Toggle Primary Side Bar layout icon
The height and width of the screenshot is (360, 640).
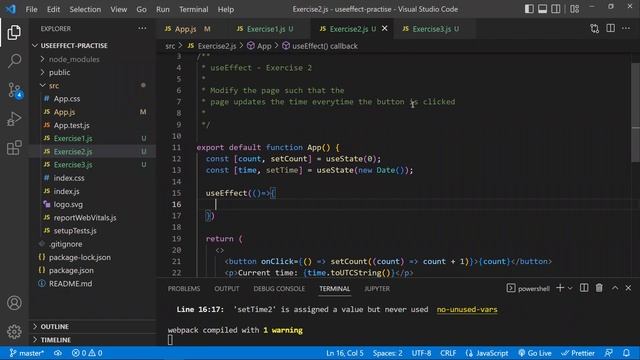click(x=529, y=9)
